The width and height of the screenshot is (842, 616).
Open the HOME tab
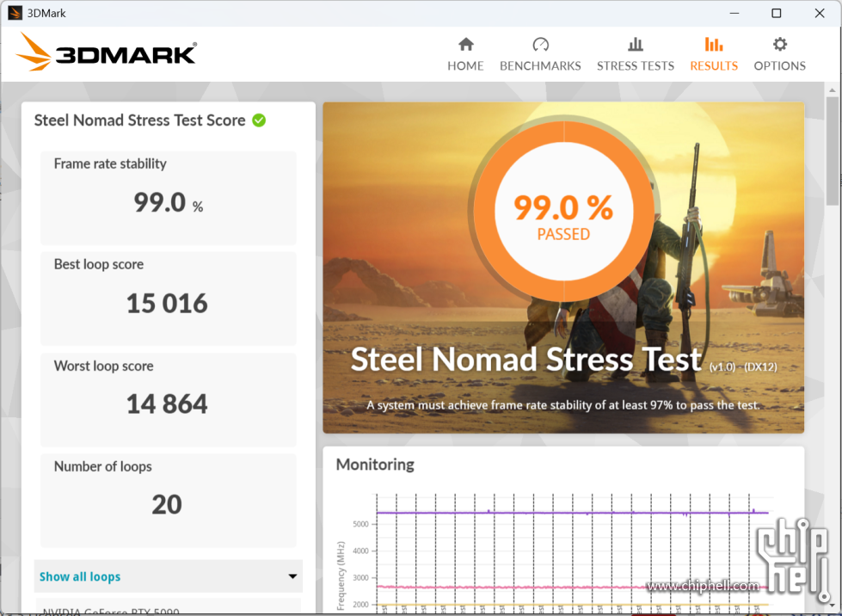(x=465, y=54)
